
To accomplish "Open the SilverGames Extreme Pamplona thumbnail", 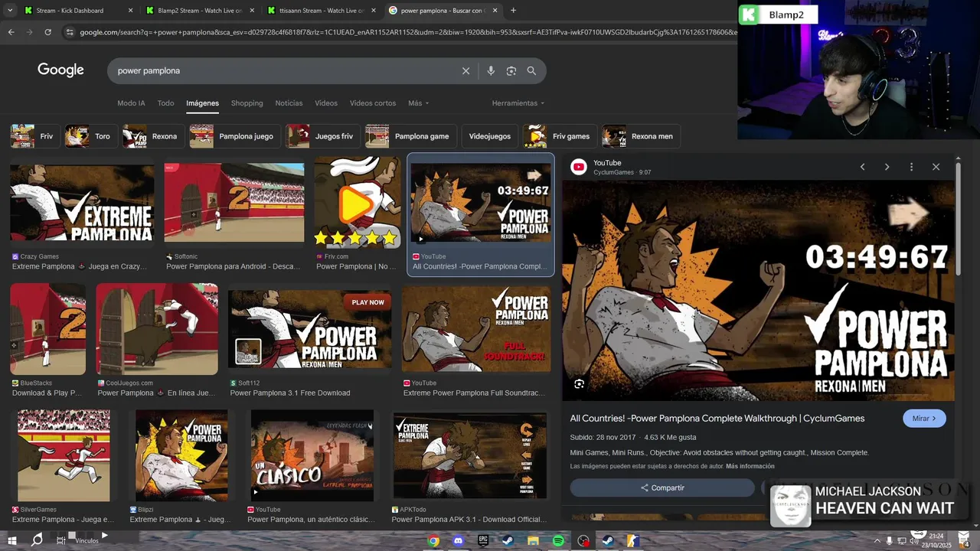I will tap(64, 455).
